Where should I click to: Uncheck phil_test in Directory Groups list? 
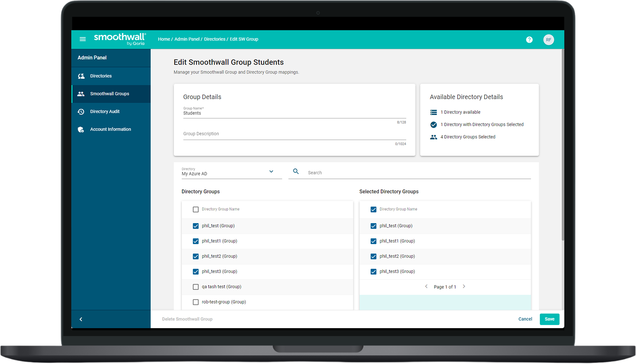click(196, 226)
